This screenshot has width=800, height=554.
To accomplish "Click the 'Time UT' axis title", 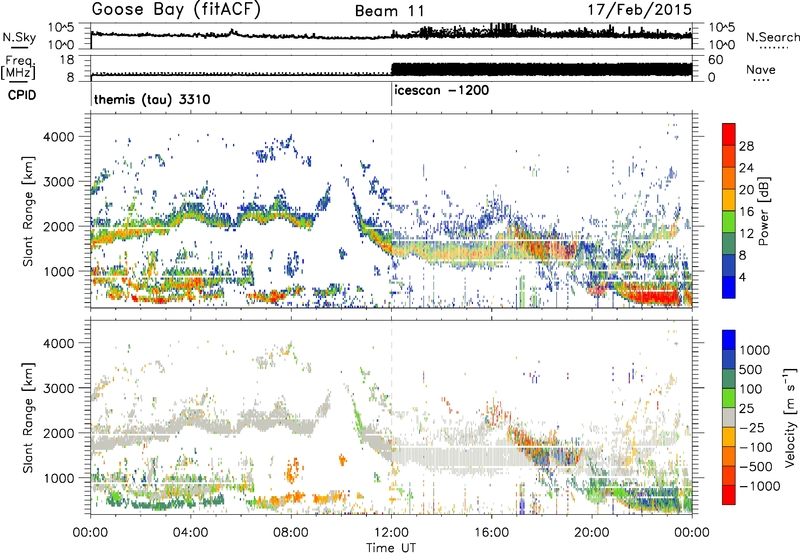I will 391,548.
